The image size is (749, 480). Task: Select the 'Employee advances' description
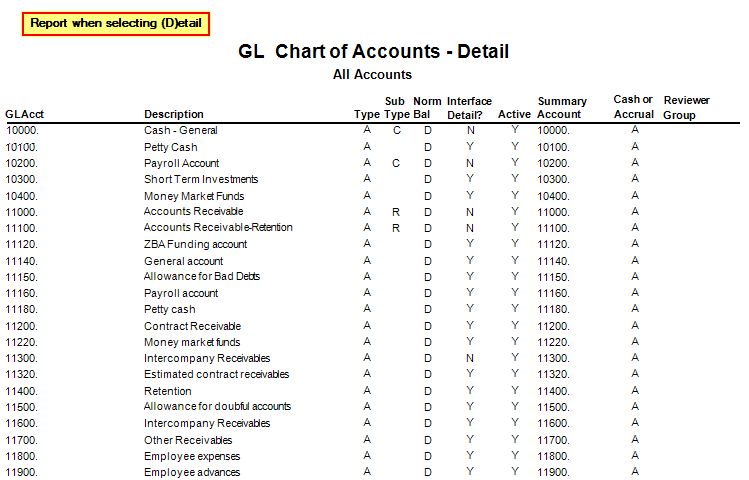[x=192, y=472]
